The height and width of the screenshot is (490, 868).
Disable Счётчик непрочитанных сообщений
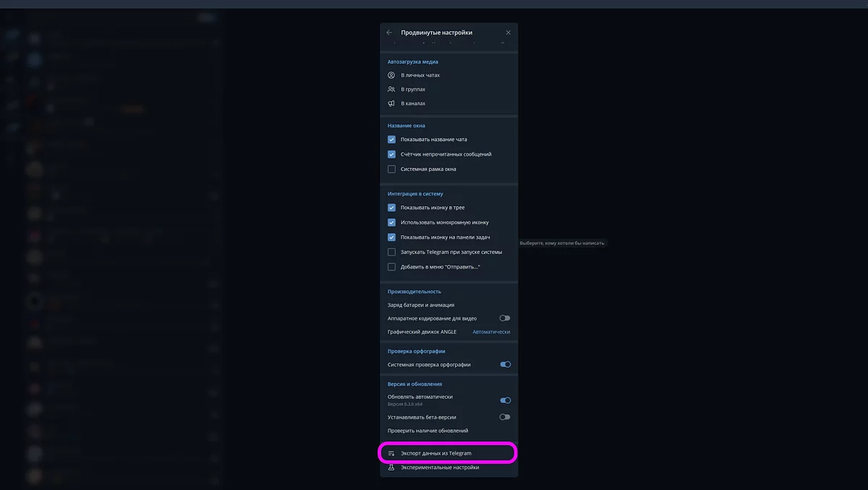coord(391,154)
